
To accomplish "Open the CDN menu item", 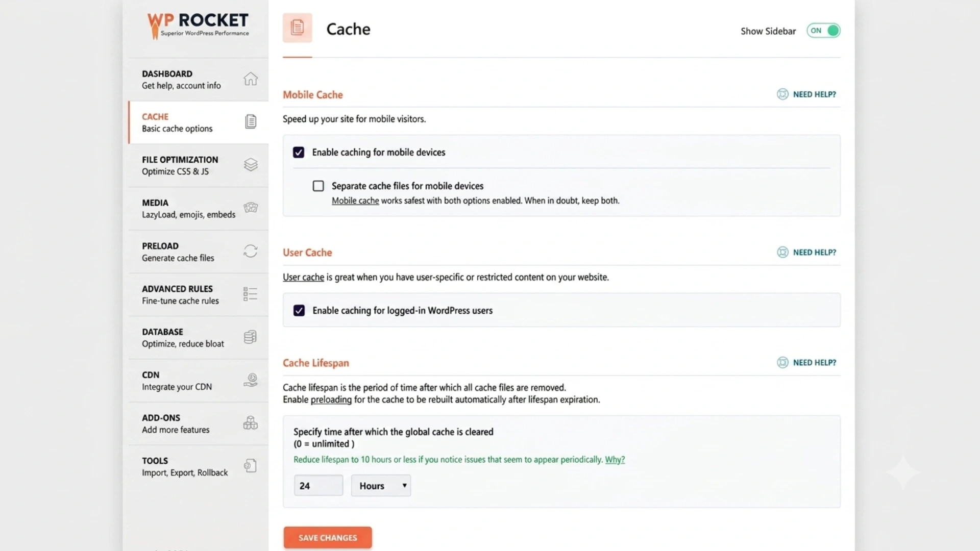I will [x=199, y=381].
